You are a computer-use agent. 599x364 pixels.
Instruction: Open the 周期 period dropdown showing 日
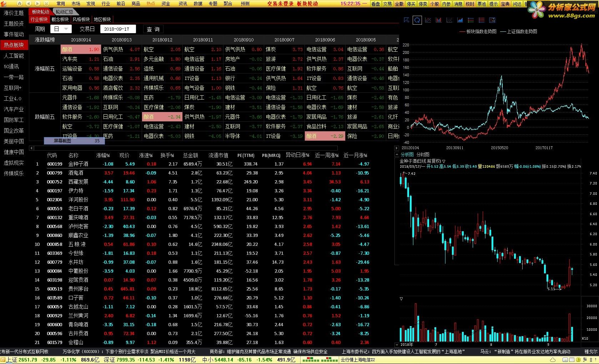tap(61, 29)
